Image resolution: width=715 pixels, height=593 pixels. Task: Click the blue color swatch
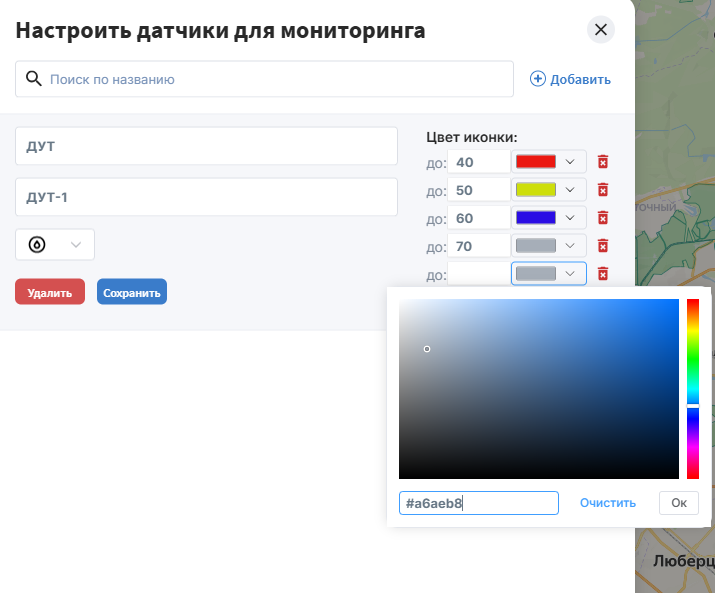[x=536, y=218]
